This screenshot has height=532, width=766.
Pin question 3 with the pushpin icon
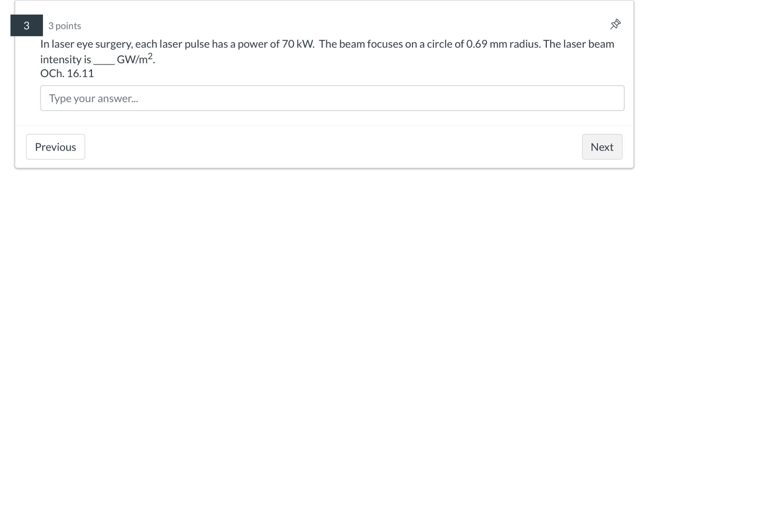tap(615, 24)
